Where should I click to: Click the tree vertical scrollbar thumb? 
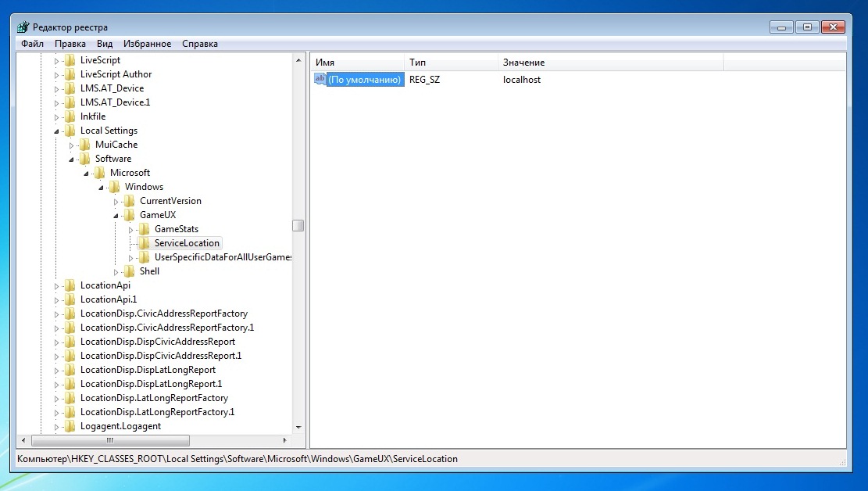tap(298, 225)
